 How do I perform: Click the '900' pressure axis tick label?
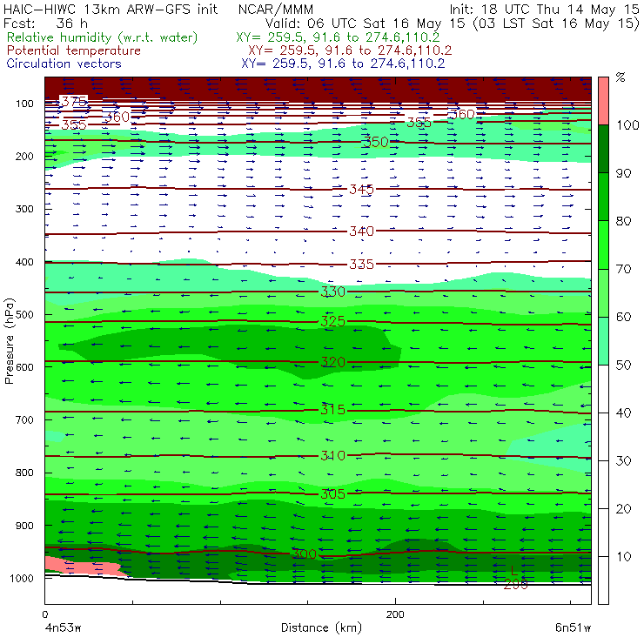tap(24, 526)
